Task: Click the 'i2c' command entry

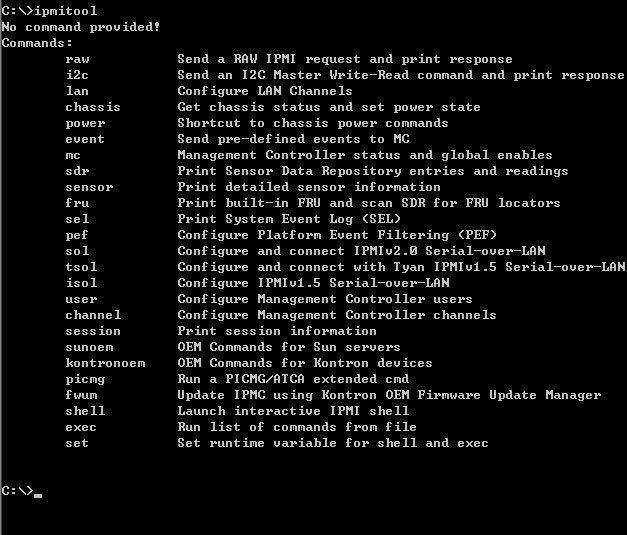Action: (77, 75)
